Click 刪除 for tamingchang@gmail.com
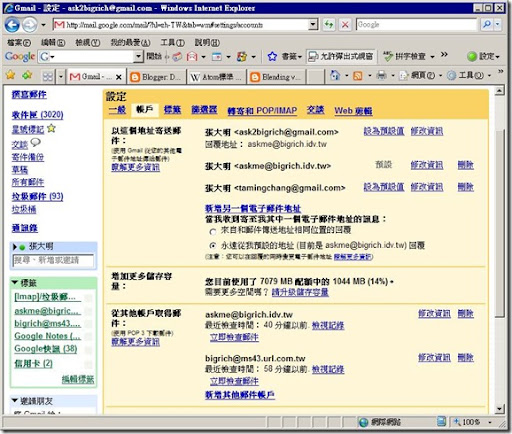Viewport: 512px width, 434px height. [x=466, y=187]
